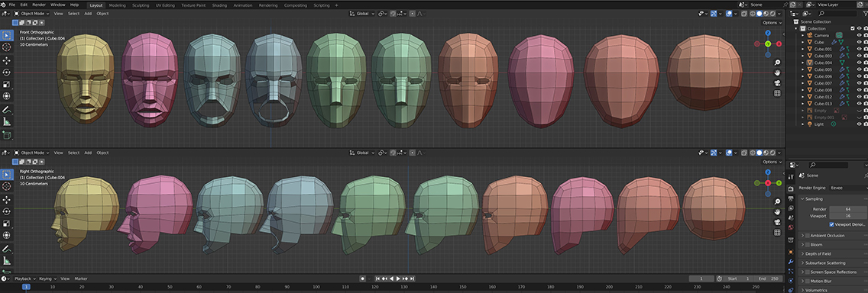Open the Marker menu in timeline
The image size is (868, 293).
(81, 279)
